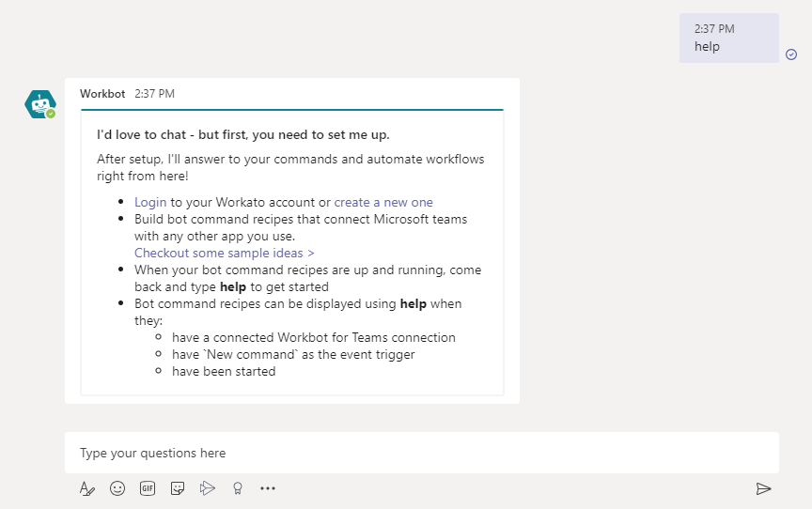
Task: Click the 2:37 PM timestamp on sent message
Action: pyautogui.click(x=714, y=29)
